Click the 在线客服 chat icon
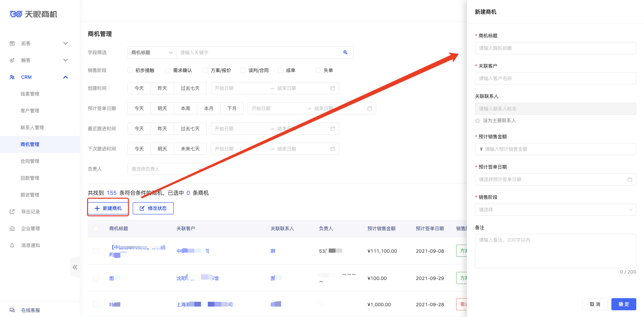 pos(12,310)
